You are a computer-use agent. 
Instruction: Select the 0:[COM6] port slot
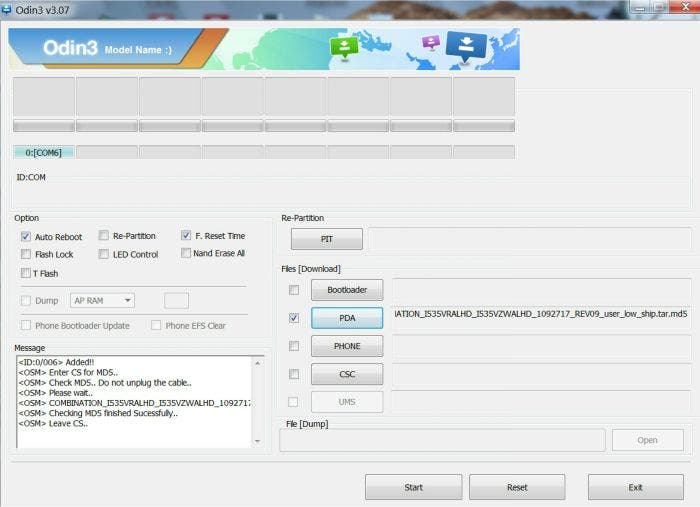click(x=44, y=152)
